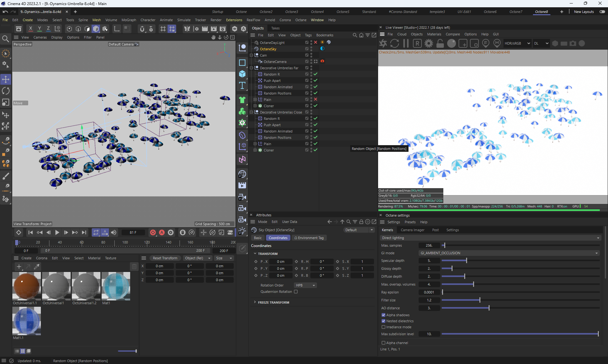608x364 pixels.
Task: Open Octane render settings gear icon
Action: [x=429, y=43]
